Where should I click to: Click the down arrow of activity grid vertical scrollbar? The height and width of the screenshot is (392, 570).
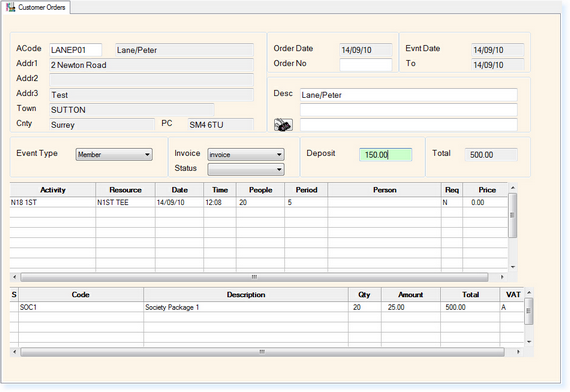click(x=513, y=267)
